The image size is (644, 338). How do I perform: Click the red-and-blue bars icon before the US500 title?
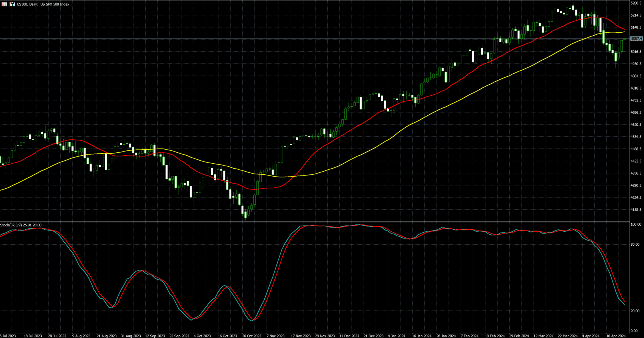tap(12, 4)
